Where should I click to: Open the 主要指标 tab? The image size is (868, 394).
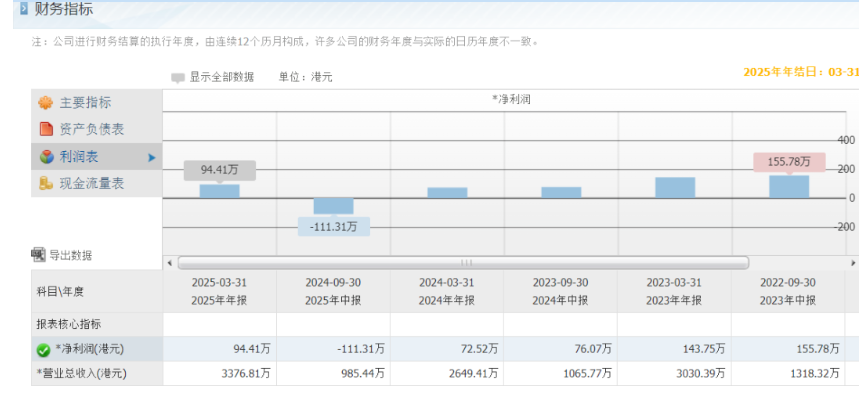coord(96,103)
